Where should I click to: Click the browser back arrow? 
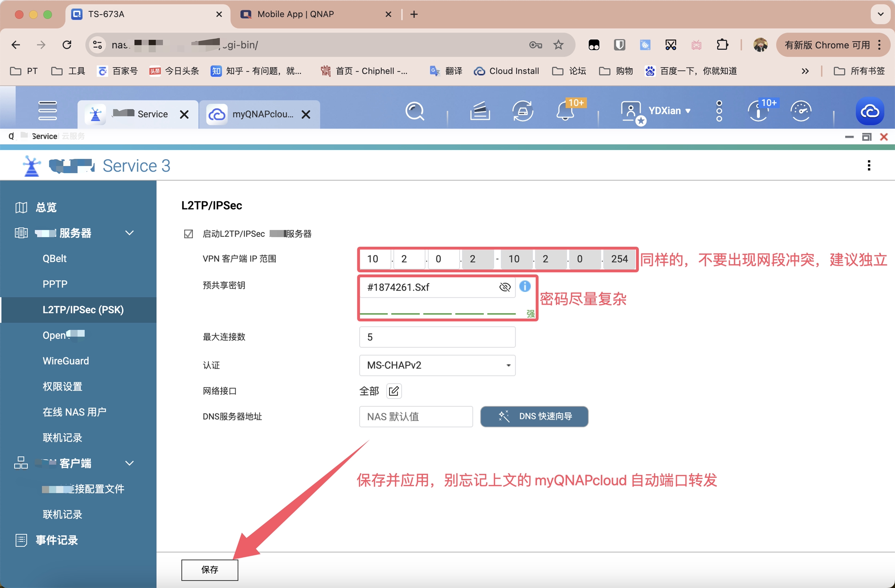tap(16, 45)
